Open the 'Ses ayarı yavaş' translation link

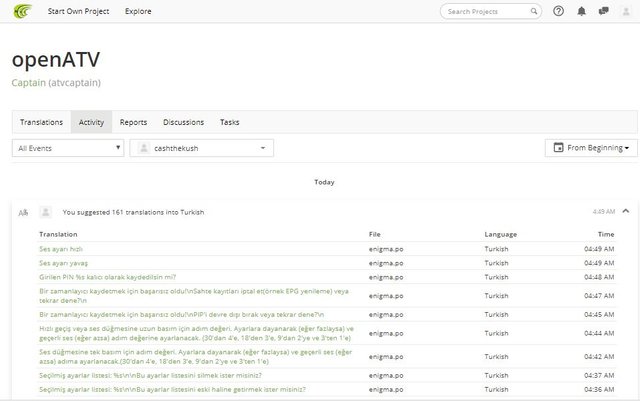point(63,263)
